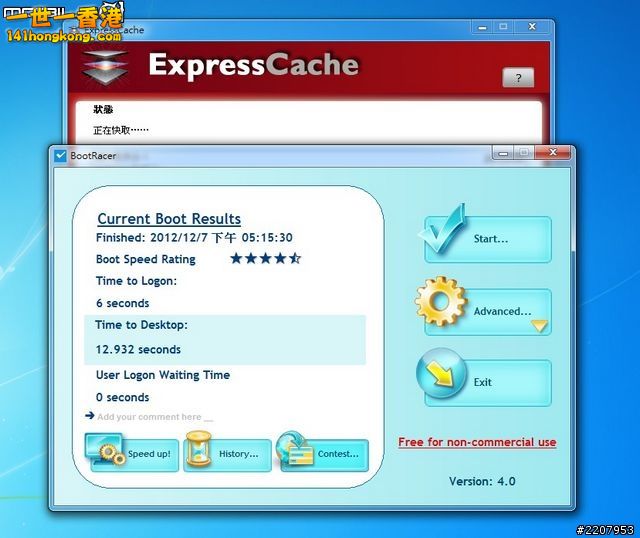This screenshot has width=640, height=538.
Task: Click the Add your comment here field
Action: (x=155, y=417)
